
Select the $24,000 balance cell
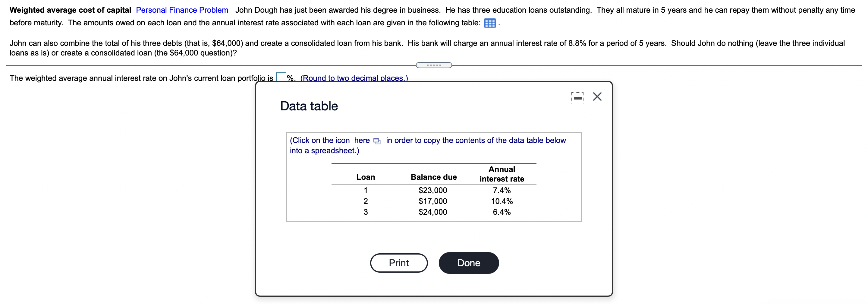pyautogui.click(x=433, y=212)
